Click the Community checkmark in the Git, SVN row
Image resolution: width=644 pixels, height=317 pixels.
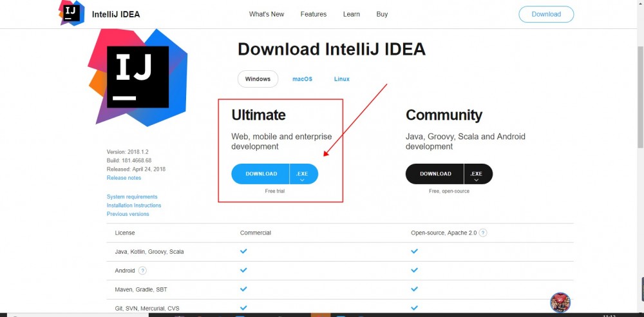click(414, 307)
